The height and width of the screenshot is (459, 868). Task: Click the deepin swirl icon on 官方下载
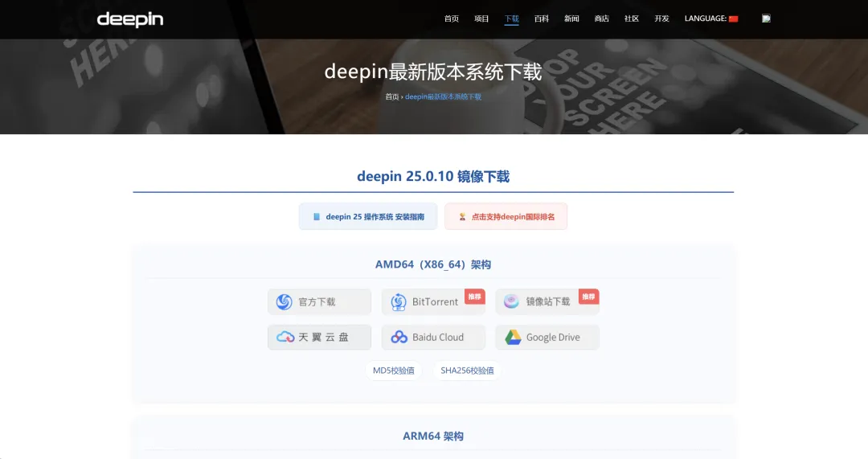284,301
